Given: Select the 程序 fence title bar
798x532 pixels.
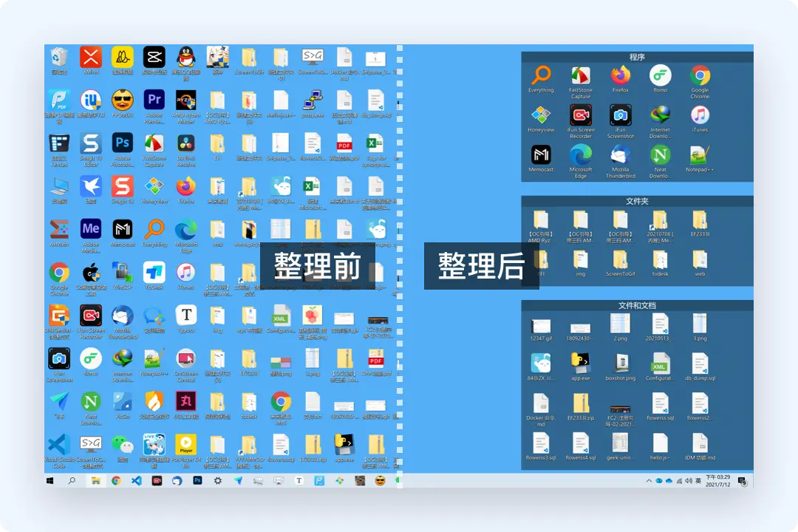Looking at the screenshot, I should click(x=637, y=57).
